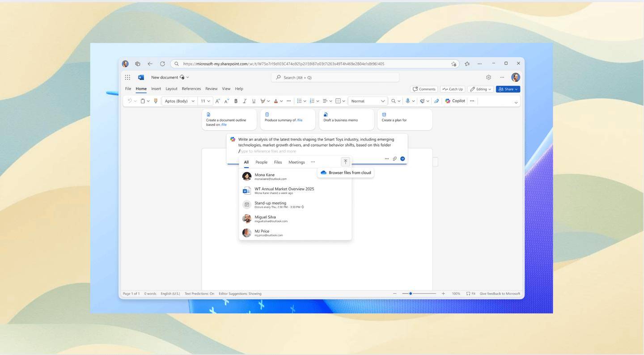
Task: Click the Increase font size icon
Action: tap(217, 101)
